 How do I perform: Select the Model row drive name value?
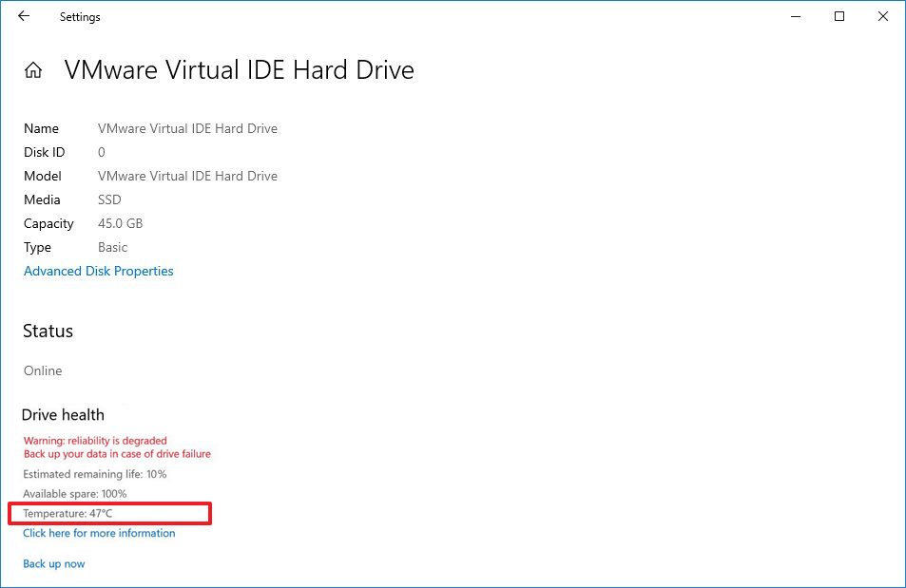pos(187,176)
